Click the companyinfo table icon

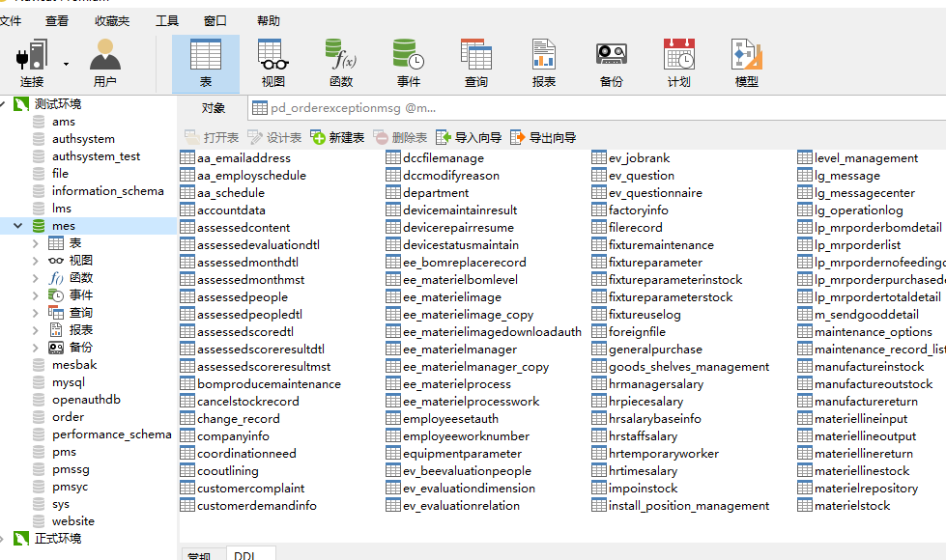click(x=187, y=435)
